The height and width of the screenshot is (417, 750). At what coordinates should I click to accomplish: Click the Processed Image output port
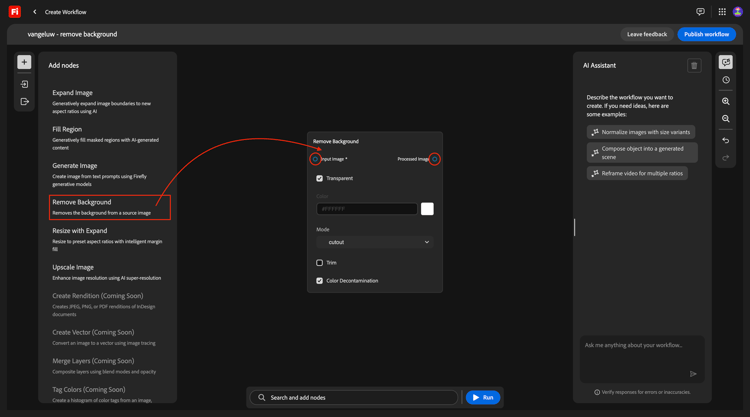[x=434, y=159]
